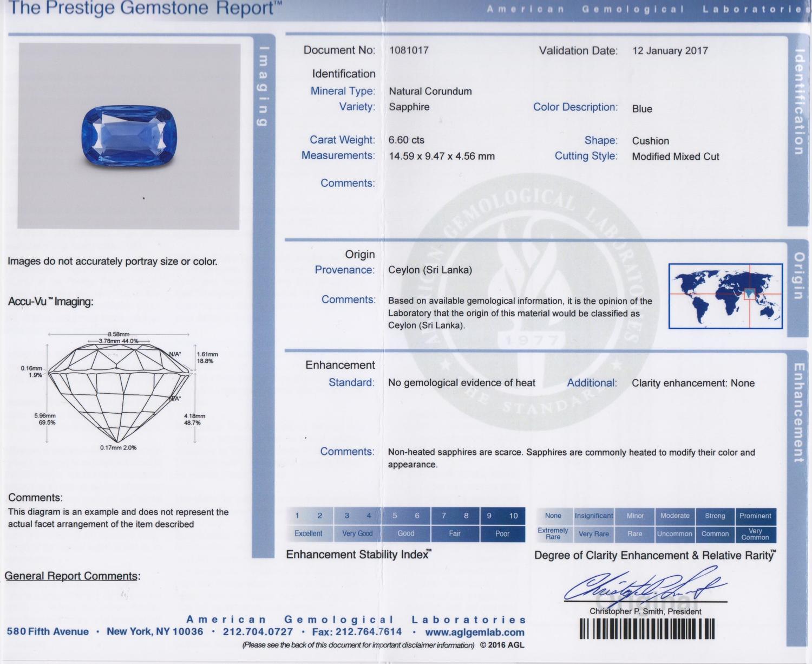This screenshot has height=664, width=812.
Task: Click the world map origin locator
Action: coord(725,296)
